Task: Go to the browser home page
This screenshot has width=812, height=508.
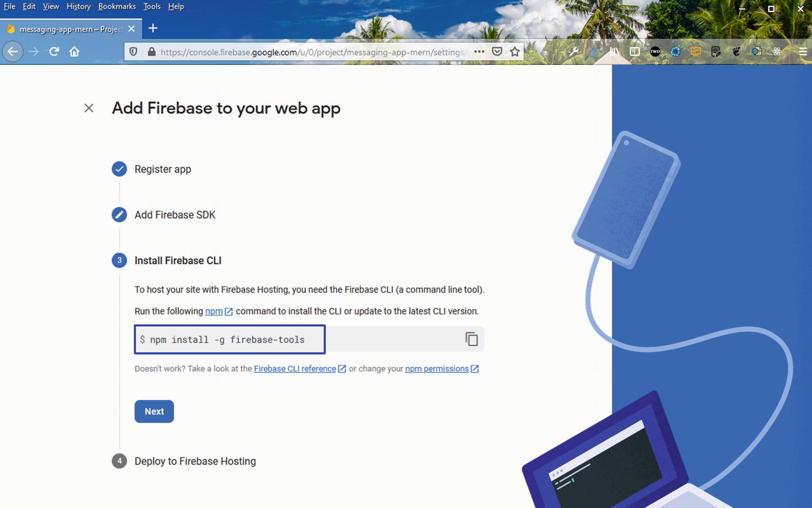Action: [x=74, y=52]
